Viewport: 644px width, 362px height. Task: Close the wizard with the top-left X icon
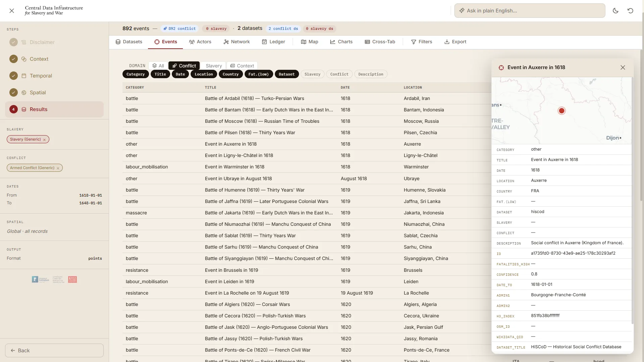[x=12, y=11]
